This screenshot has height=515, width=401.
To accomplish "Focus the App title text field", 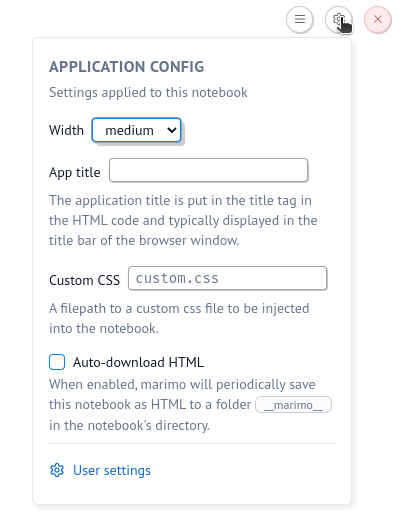I will pyautogui.click(x=208, y=170).
